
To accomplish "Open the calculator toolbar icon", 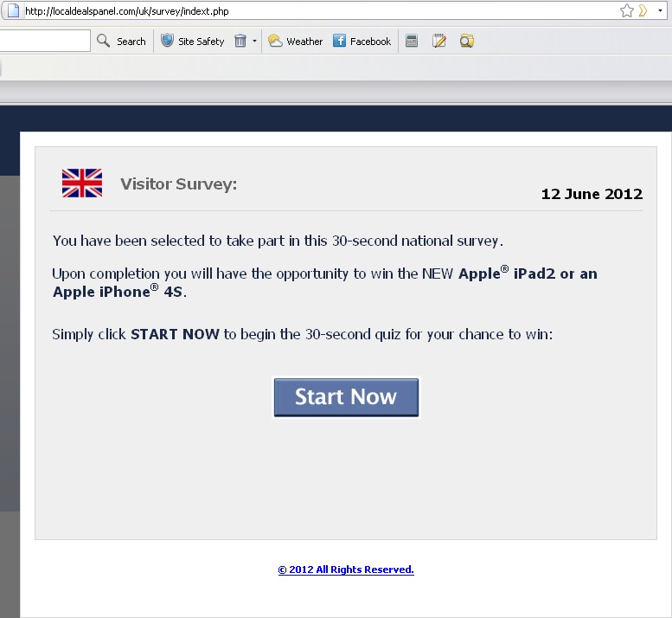I will 412,42.
